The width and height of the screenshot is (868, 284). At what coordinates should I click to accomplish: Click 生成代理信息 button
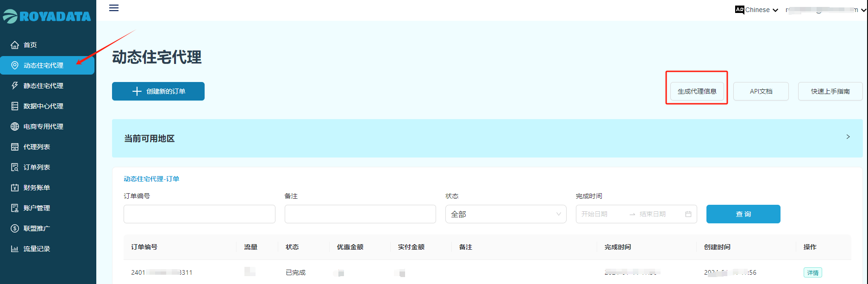pyautogui.click(x=697, y=91)
